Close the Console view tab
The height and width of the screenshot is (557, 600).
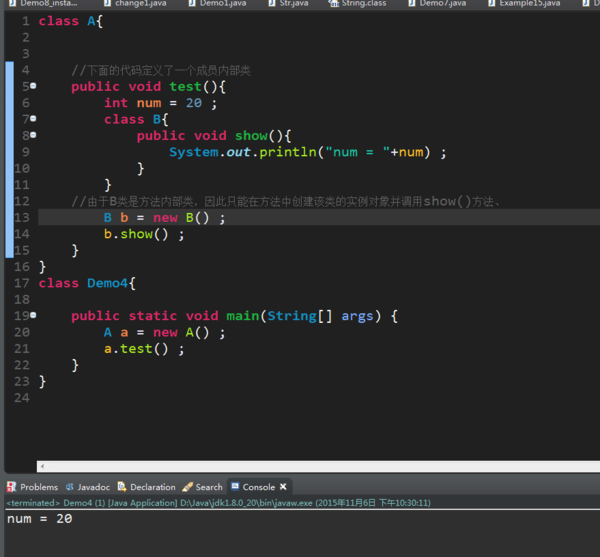[283, 487]
